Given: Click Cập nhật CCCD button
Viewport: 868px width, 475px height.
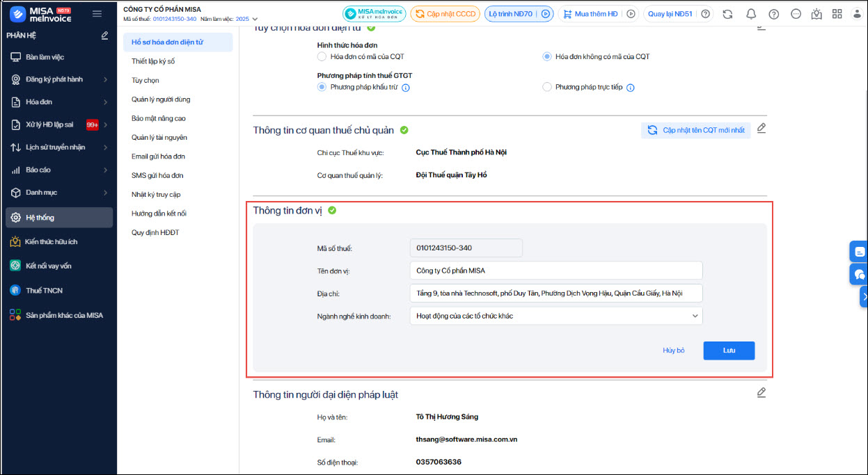Looking at the screenshot, I should (445, 14).
